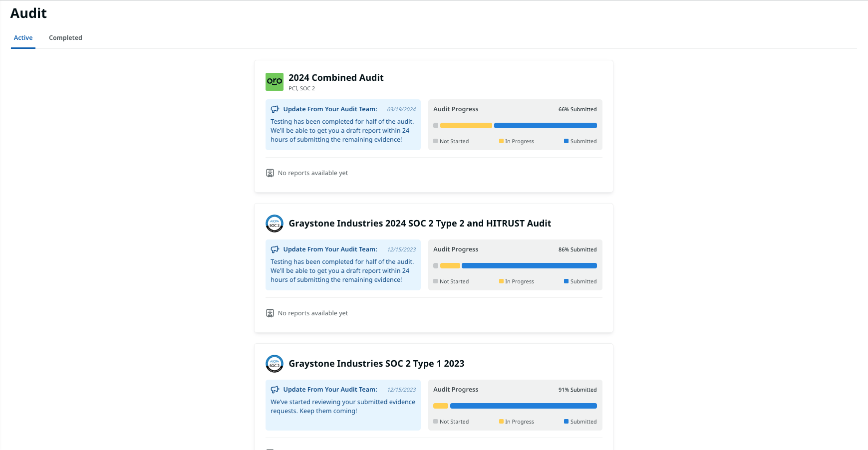Image resolution: width=868 pixels, height=450 pixels.
Task: Click the green Oro logo icon
Action: click(275, 82)
